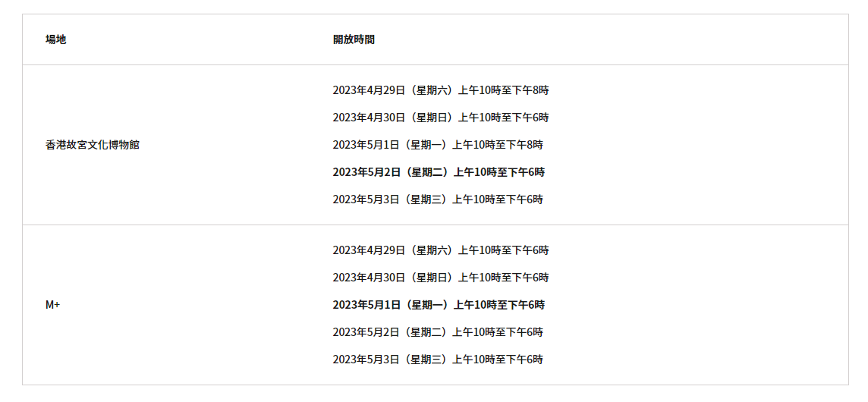The height and width of the screenshot is (402, 868).
Task: Select the 香港故宮文化博物館 venue cell
Action: [93, 145]
